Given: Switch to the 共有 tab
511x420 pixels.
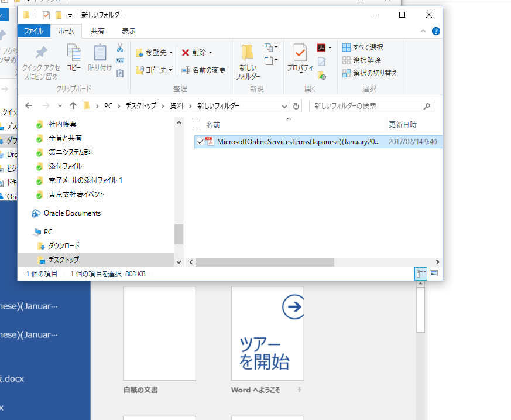Looking at the screenshot, I should click(97, 31).
